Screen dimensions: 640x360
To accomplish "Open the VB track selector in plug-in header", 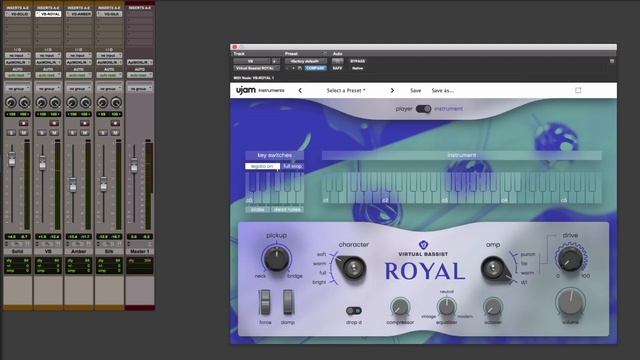I will coord(251,61).
